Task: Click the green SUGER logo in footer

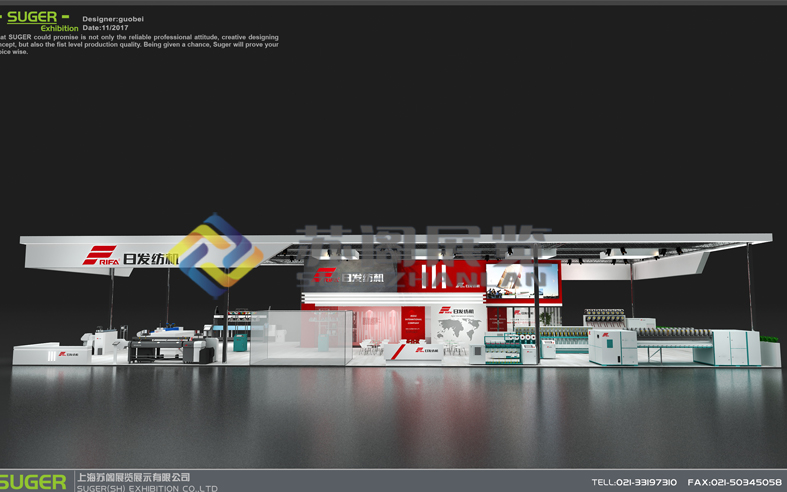Action: 34,482
